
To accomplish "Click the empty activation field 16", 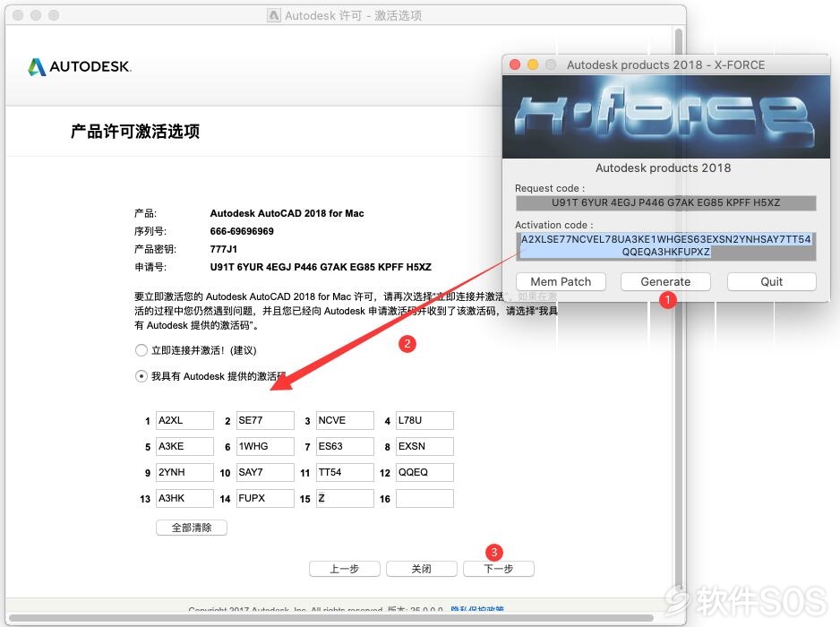I will (x=424, y=498).
